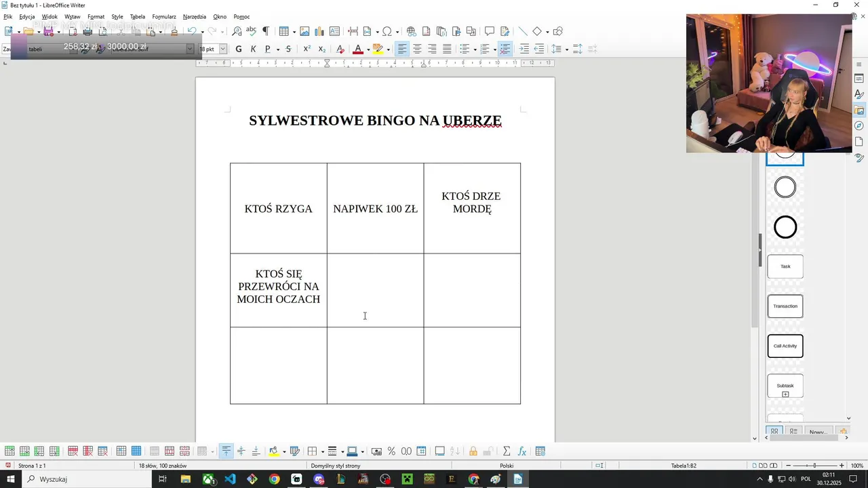Click the Transaction shape in gallery
Viewport: 868px width, 488px height.
pyautogui.click(x=785, y=306)
